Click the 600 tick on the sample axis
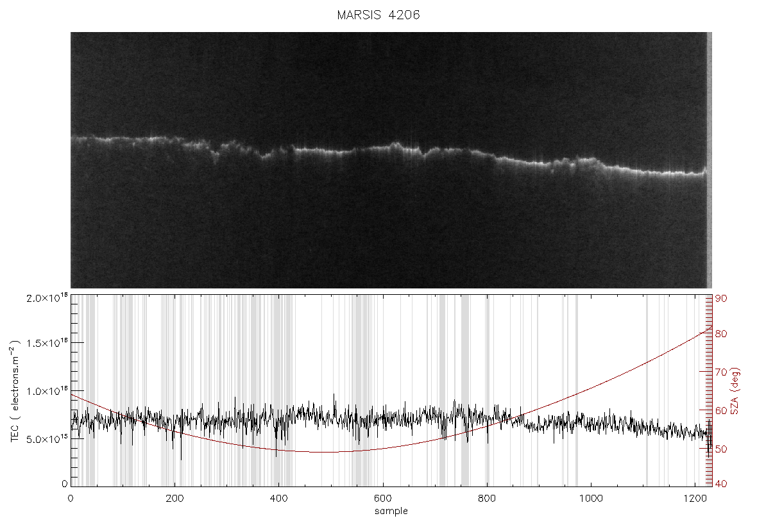 click(x=383, y=498)
